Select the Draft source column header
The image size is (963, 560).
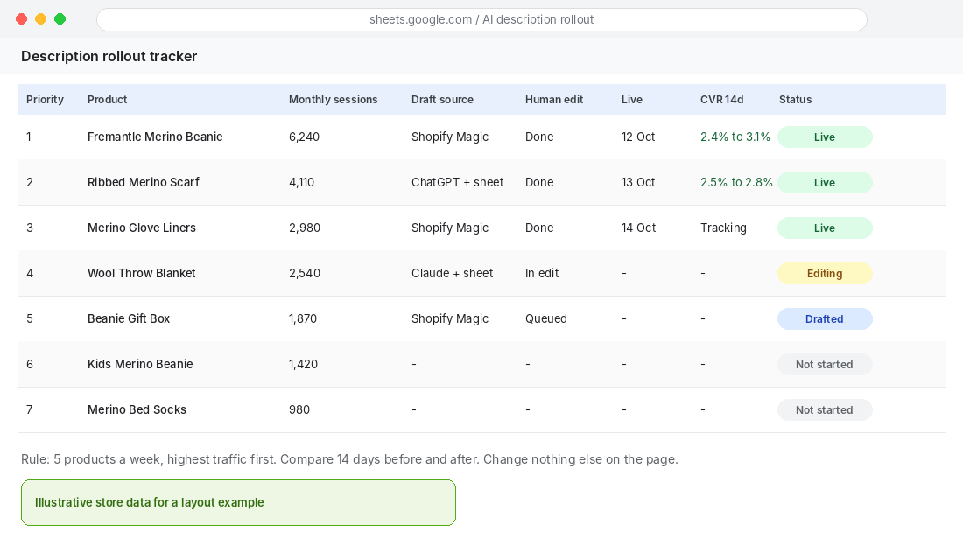442,100
